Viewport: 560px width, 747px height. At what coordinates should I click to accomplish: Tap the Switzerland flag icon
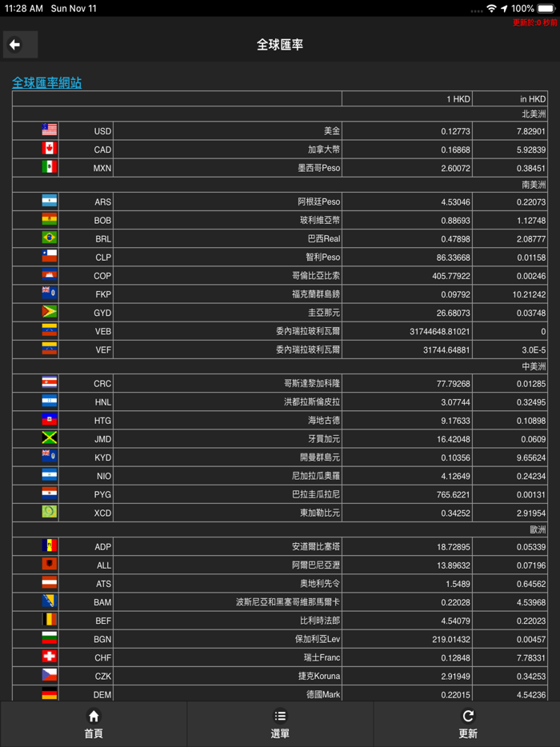[x=50, y=657]
